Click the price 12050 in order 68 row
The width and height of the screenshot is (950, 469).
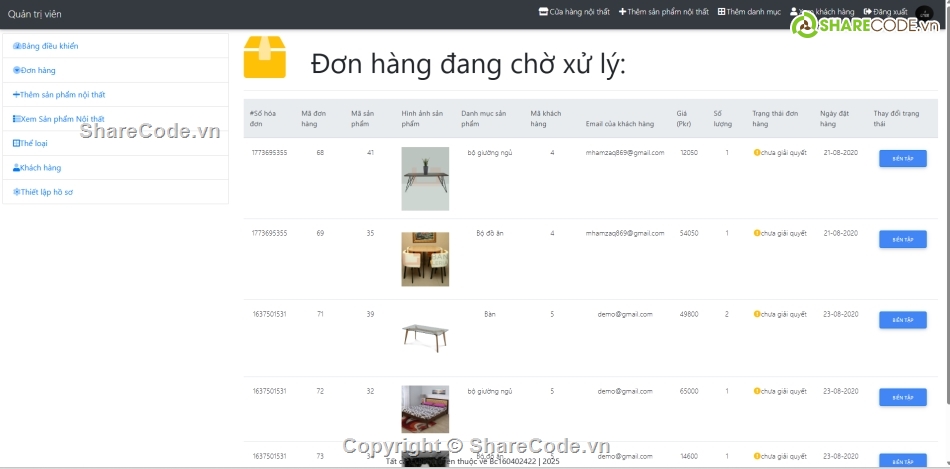[689, 153]
